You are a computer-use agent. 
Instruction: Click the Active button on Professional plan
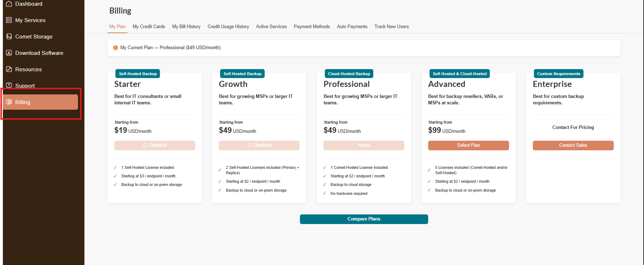click(x=364, y=145)
